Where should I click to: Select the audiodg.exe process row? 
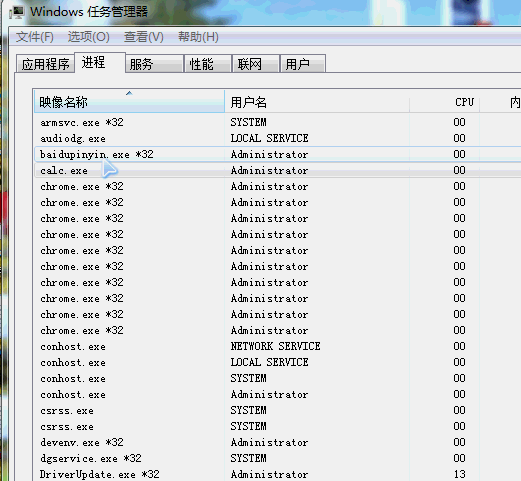pyautogui.click(x=277, y=138)
